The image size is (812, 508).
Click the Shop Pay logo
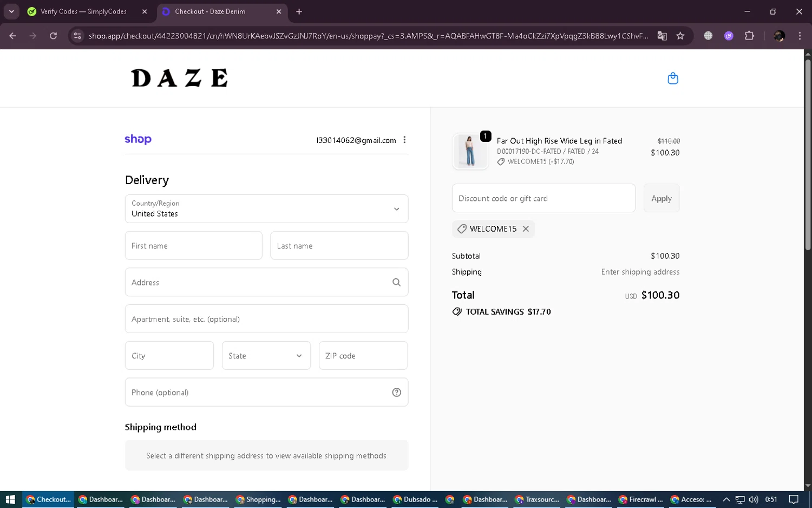138,139
